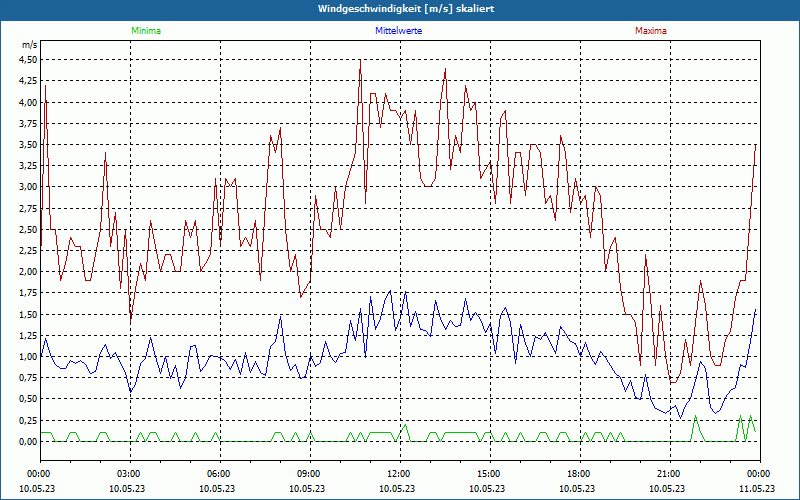This screenshot has height=500, width=800.
Task: Select the blue "Mittelwerte" legend label
Action: coord(398,31)
